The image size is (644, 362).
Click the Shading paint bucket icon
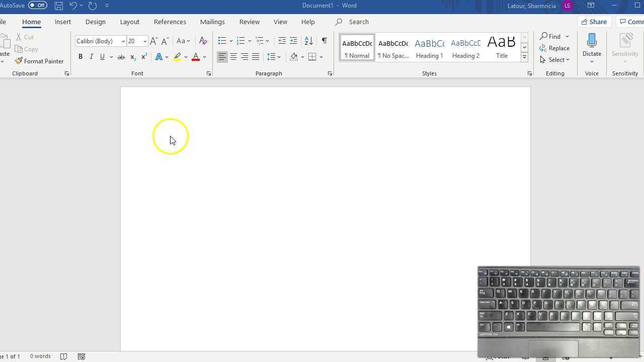294,57
